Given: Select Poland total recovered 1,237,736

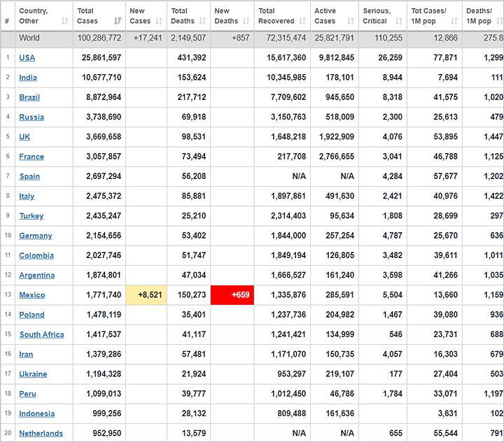Looking at the screenshot, I should pos(288,315).
